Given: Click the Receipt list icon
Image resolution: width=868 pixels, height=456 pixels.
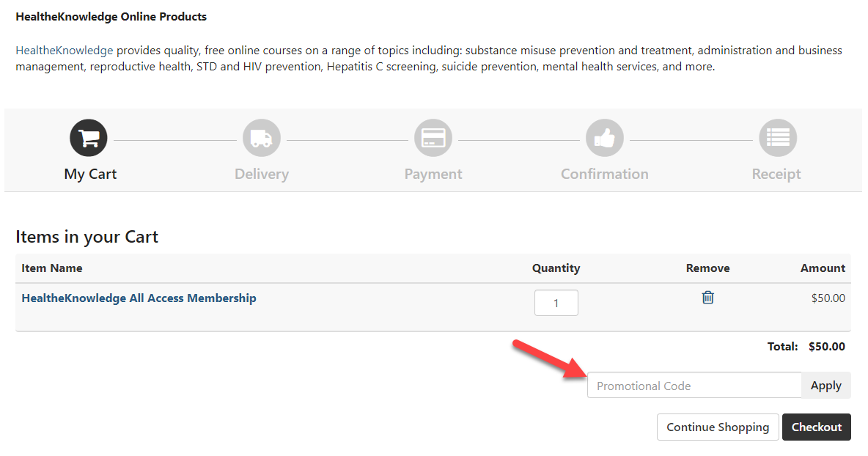Looking at the screenshot, I should click(x=778, y=138).
